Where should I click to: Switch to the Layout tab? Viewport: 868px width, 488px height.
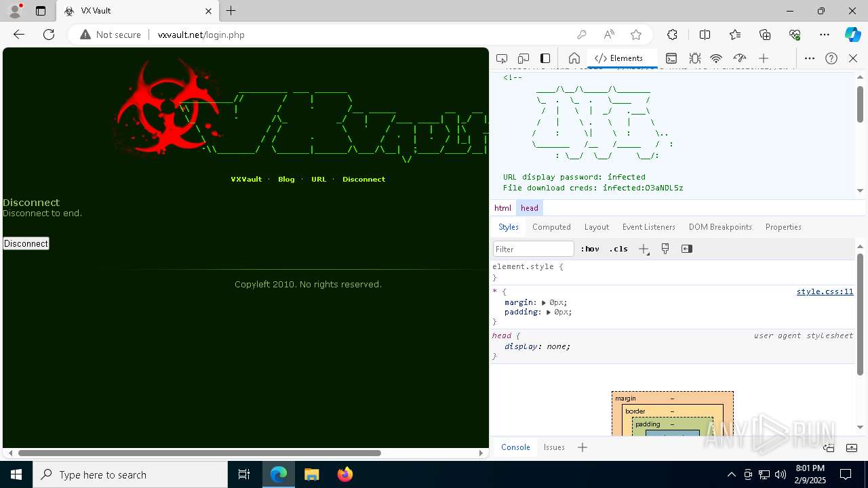597,227
